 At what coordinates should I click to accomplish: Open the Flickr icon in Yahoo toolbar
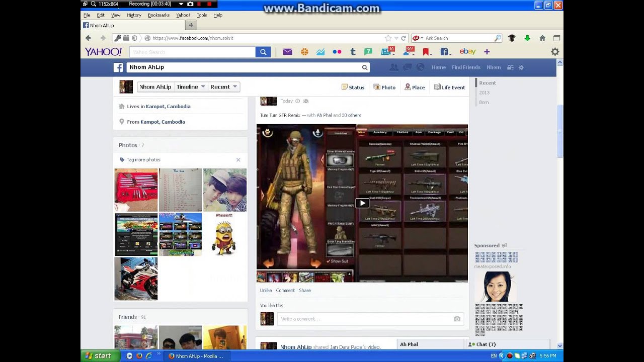pyautogui.click(x=337, y=52)
